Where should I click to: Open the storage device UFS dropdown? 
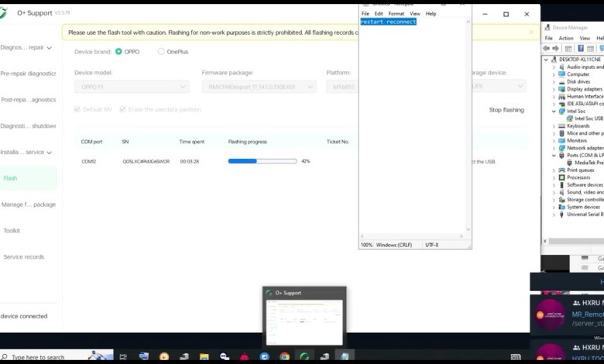[499, 86]
